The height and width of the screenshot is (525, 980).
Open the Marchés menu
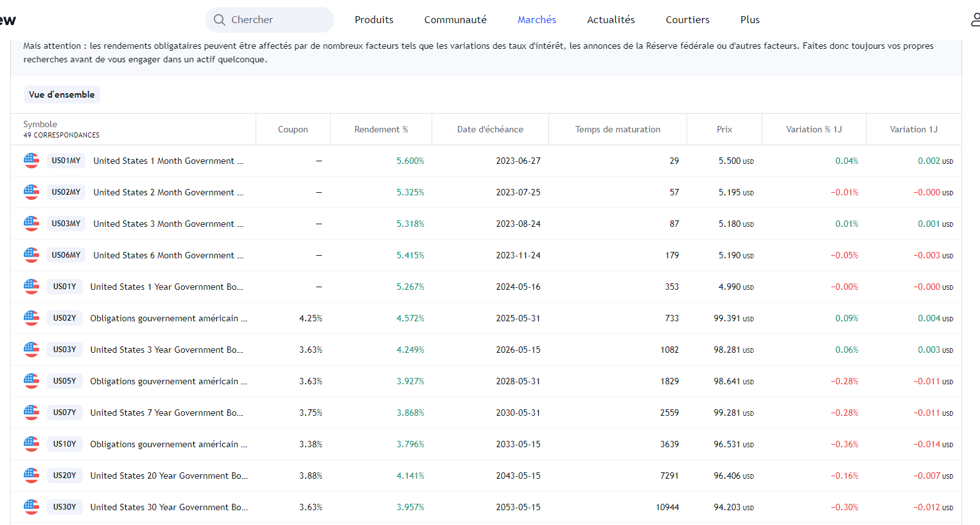[x=537, y=20]
